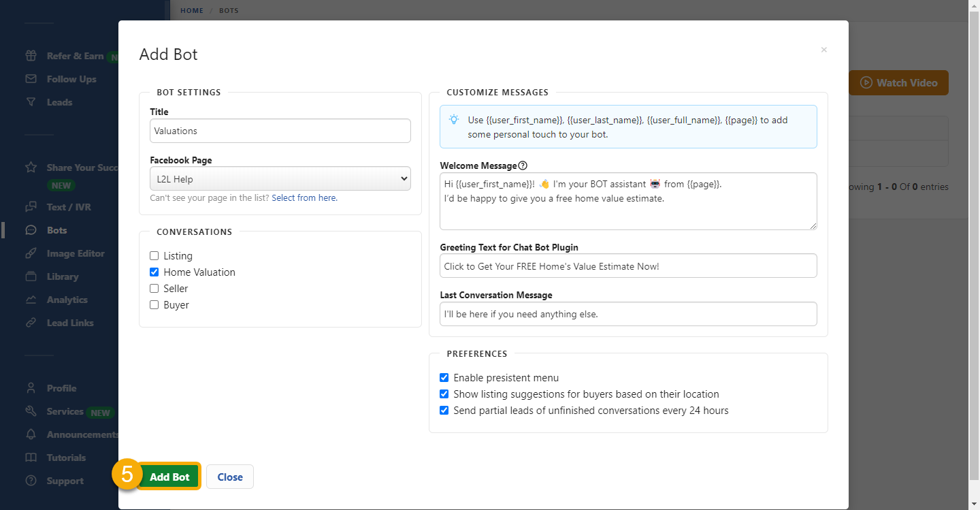The height and width of the screenshot is (510, 980).
Task: Select a different page in L2L Help dropdown
Action: pos(280,178)
